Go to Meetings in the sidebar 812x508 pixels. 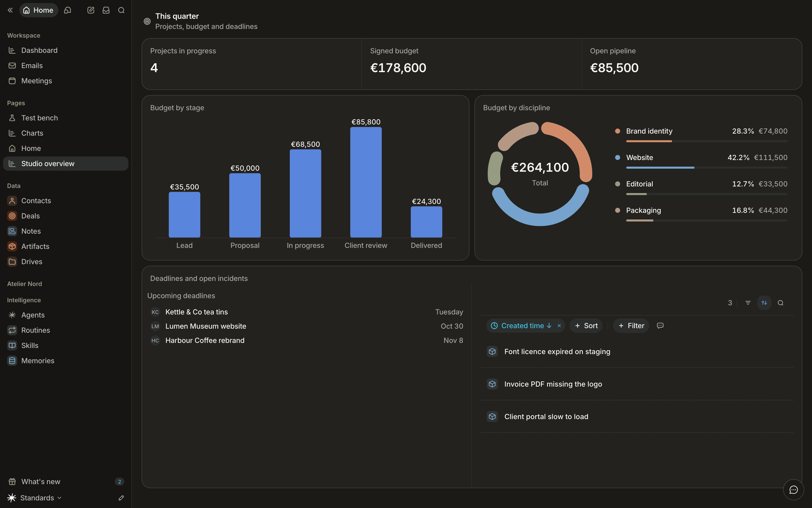pyautogui.click(x=66, y=81)
